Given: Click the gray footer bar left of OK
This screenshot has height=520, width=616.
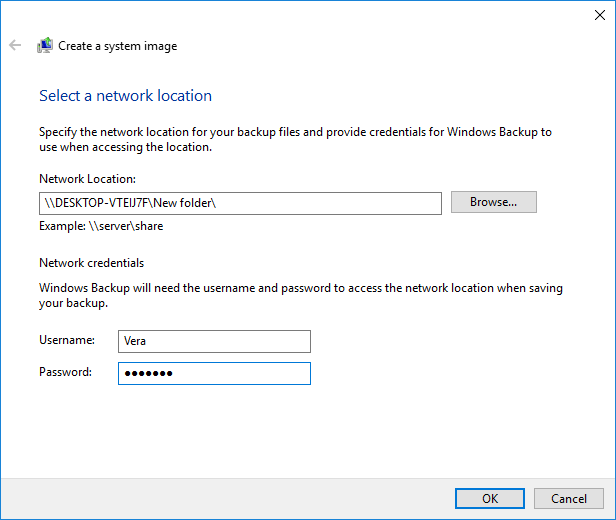Looking at the screenshot, I should [220, 498].
